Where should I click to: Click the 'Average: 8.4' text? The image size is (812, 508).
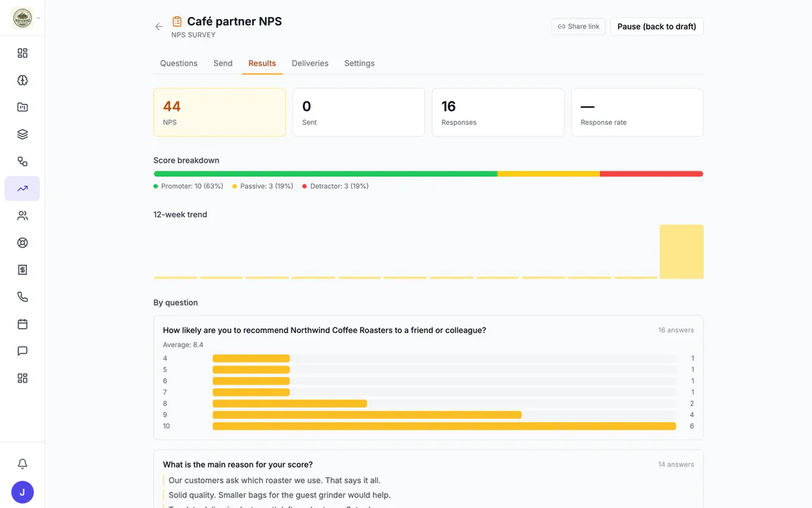183,345
